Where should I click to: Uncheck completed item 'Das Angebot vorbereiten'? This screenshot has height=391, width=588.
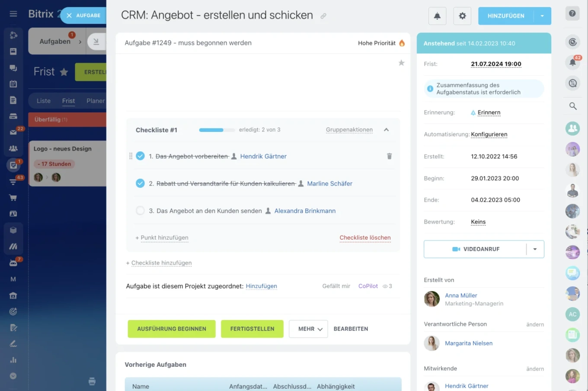coord(140,156)
